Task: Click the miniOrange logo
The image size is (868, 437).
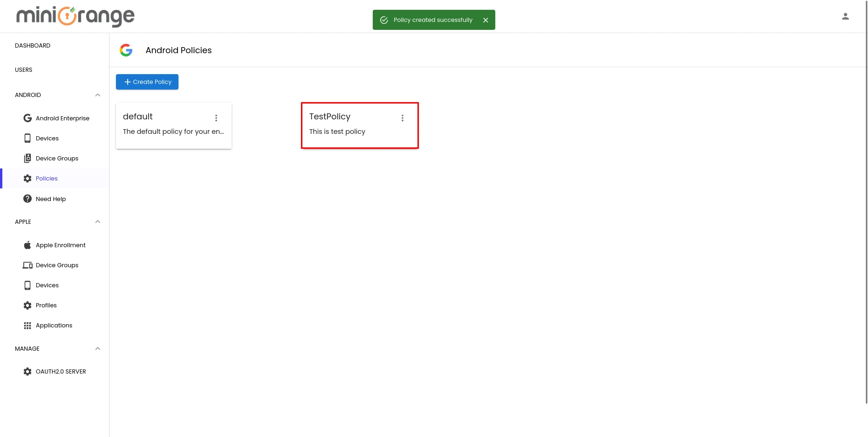Action: [x=75, y=16]
